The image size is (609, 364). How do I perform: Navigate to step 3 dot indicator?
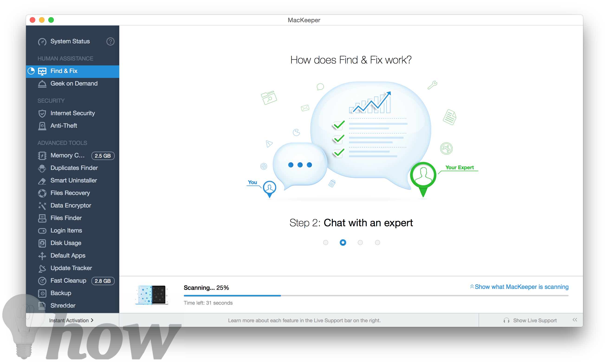tap(360, 242)
